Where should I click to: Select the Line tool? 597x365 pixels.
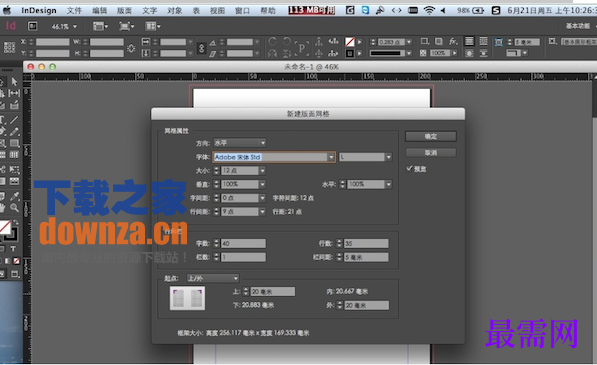(x=14, y=120)
